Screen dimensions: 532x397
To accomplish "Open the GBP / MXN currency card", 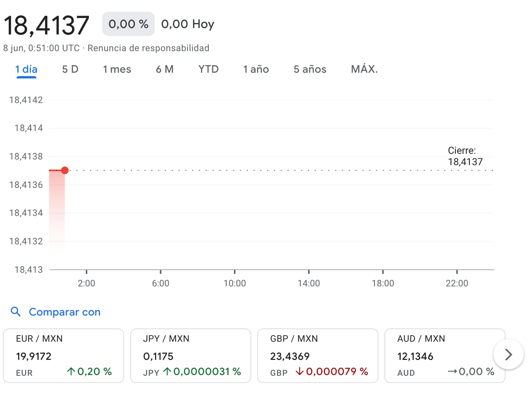I will click(x=317, y=355).
